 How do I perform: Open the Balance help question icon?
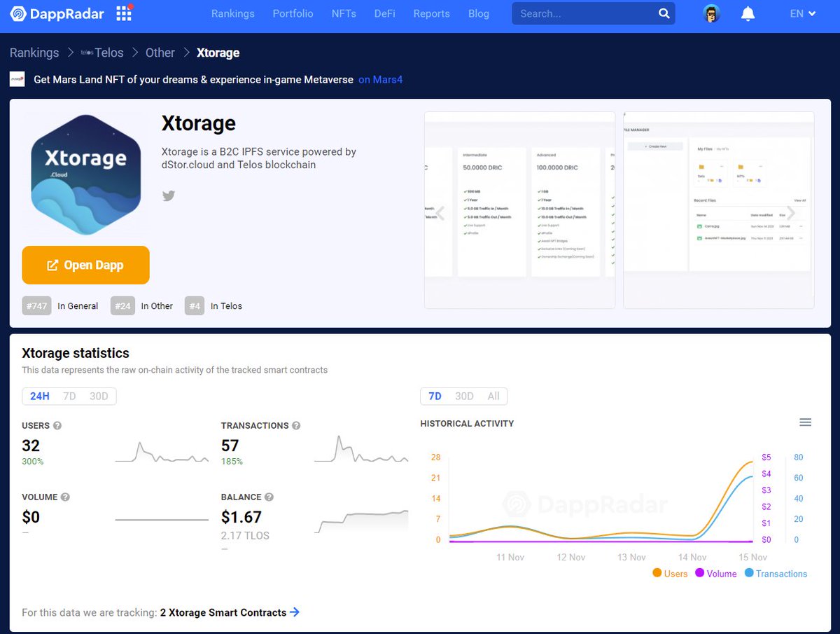point(269,497)
